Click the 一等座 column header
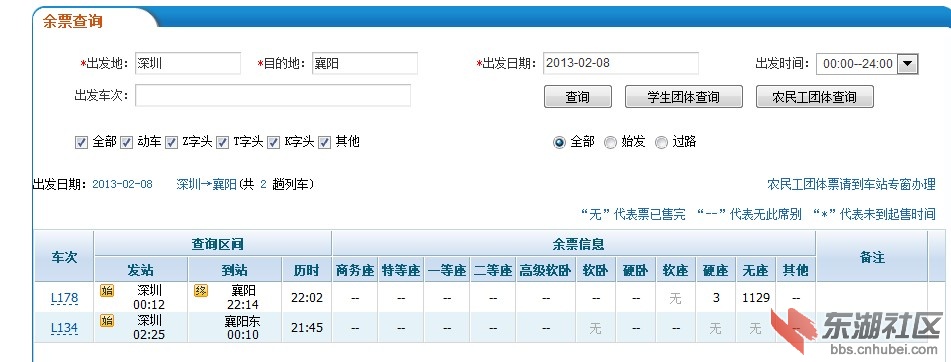 (x=447, y=270)
